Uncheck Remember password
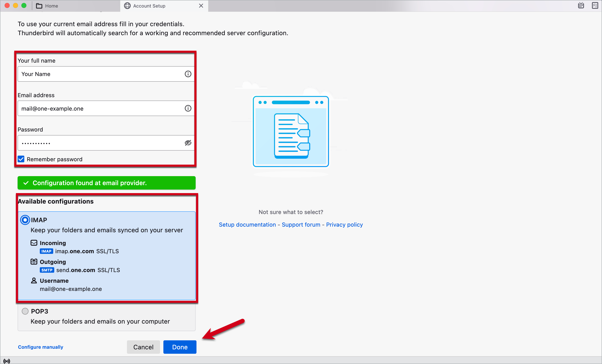This screenshot has height=364, width=602. (x=21, y=159)
